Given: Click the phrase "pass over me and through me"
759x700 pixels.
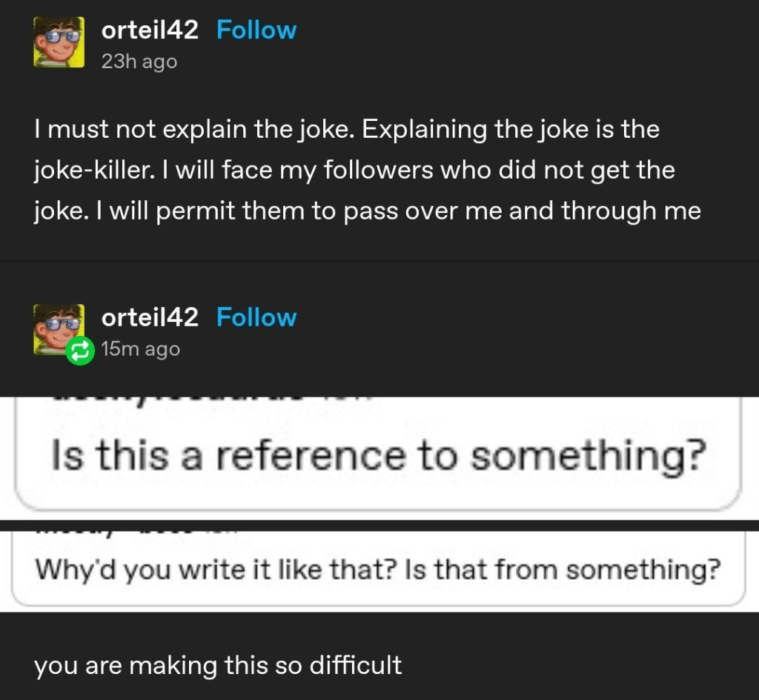Looking at the screenshot, I should [521, 211].
